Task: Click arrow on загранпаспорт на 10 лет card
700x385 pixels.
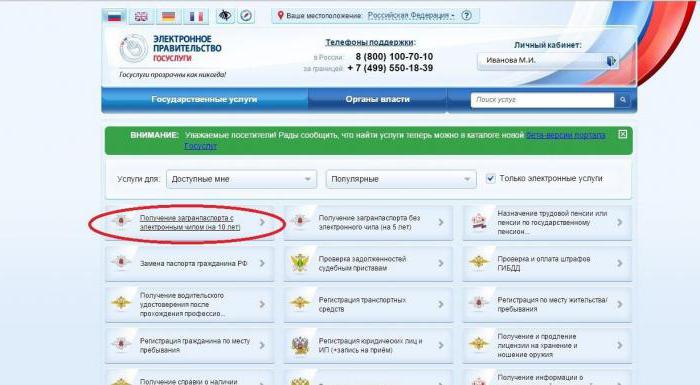Action: click(262, 222)
